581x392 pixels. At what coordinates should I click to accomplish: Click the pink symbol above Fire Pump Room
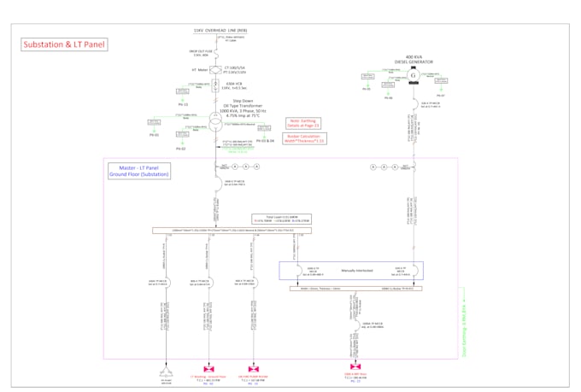tap(254, 369)
